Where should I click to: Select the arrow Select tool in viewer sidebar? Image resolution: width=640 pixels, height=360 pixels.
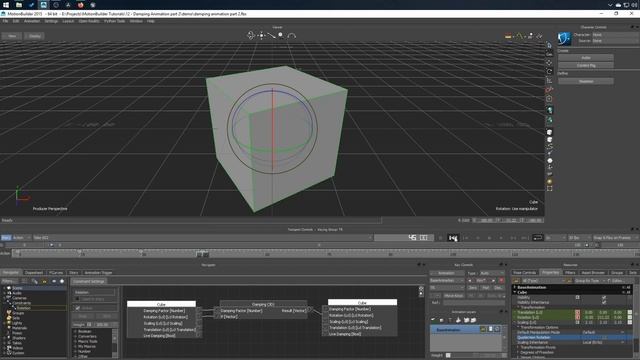549,45
